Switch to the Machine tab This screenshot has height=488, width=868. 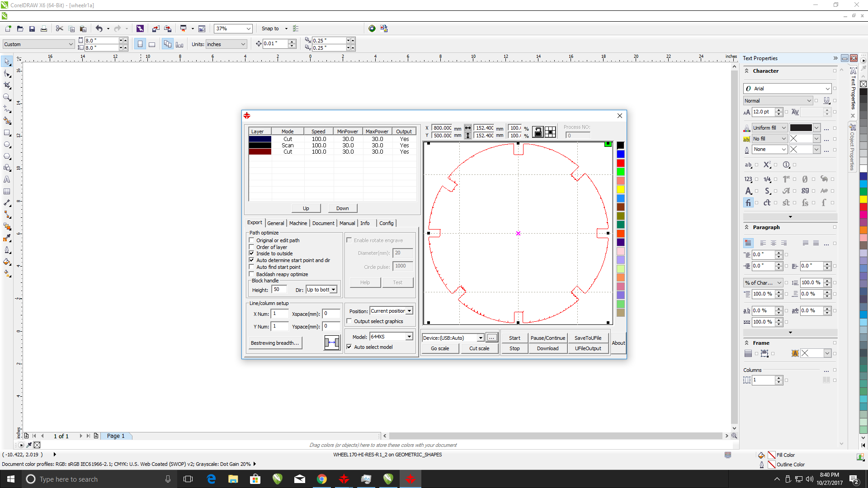298,223
